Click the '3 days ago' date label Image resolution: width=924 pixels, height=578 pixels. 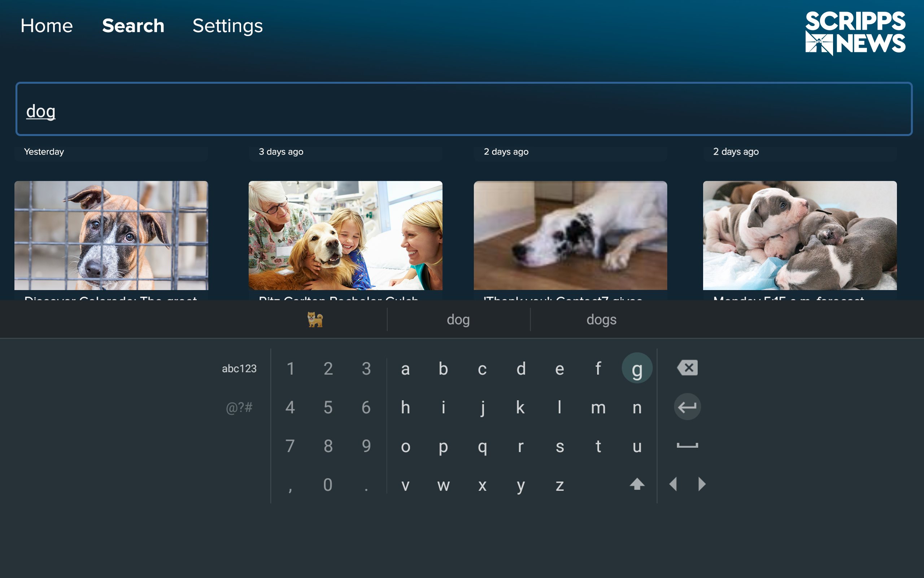coord(281,152)
